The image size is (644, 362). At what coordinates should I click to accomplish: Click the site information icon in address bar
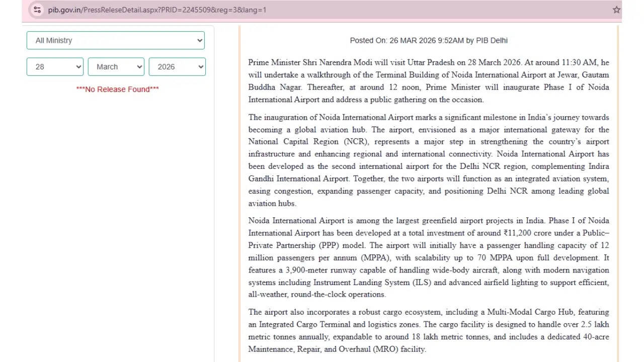point(37,10)
